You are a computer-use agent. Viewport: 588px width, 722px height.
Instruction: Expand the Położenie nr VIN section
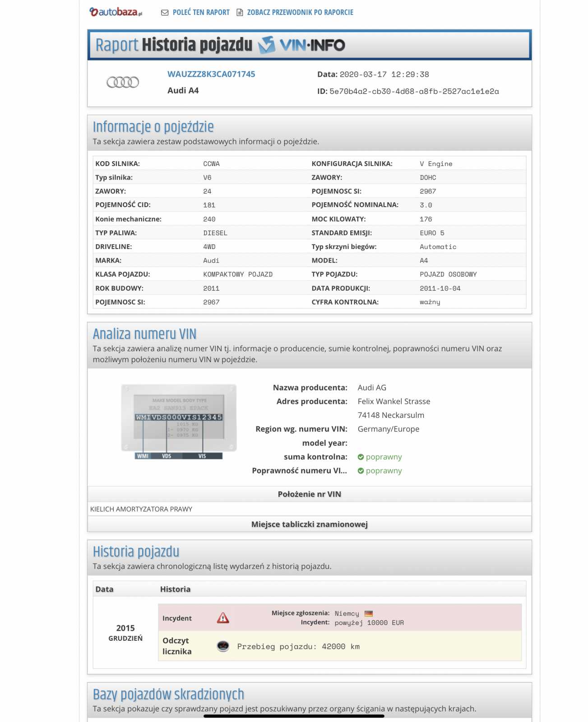coord(309,494)
